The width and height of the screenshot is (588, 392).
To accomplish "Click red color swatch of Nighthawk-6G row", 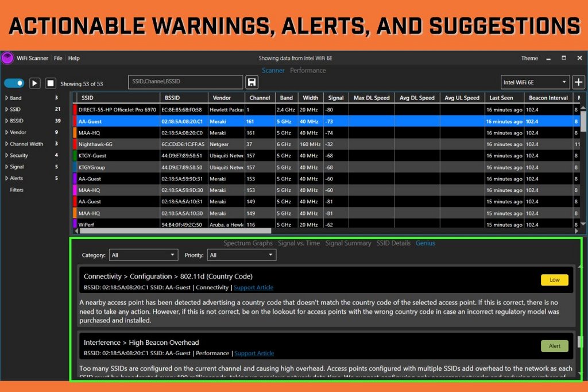I will pyautogui.click(x=75, y=144).
